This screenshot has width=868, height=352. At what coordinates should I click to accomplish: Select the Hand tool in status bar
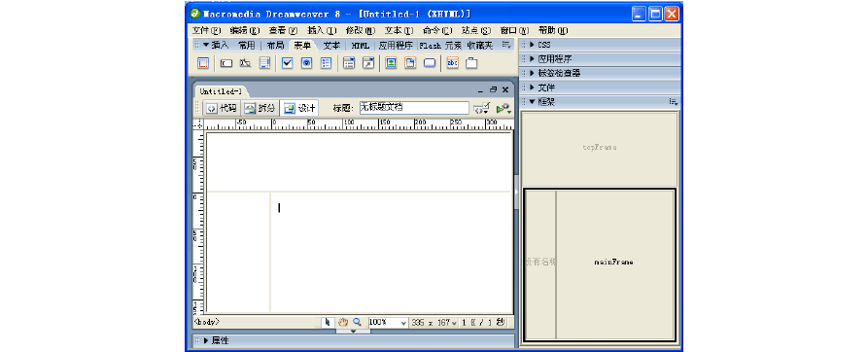coord(343,322)
